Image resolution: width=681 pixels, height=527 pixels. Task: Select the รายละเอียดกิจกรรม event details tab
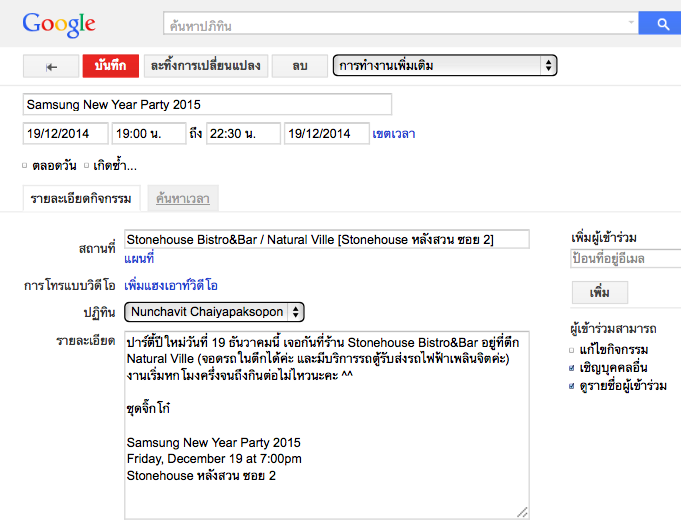pos(81,199)
